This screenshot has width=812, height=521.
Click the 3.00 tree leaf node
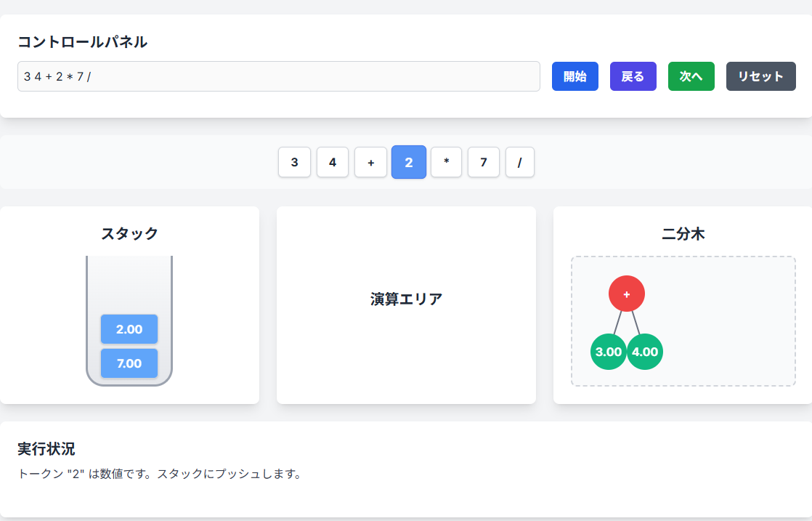(609, 352)
